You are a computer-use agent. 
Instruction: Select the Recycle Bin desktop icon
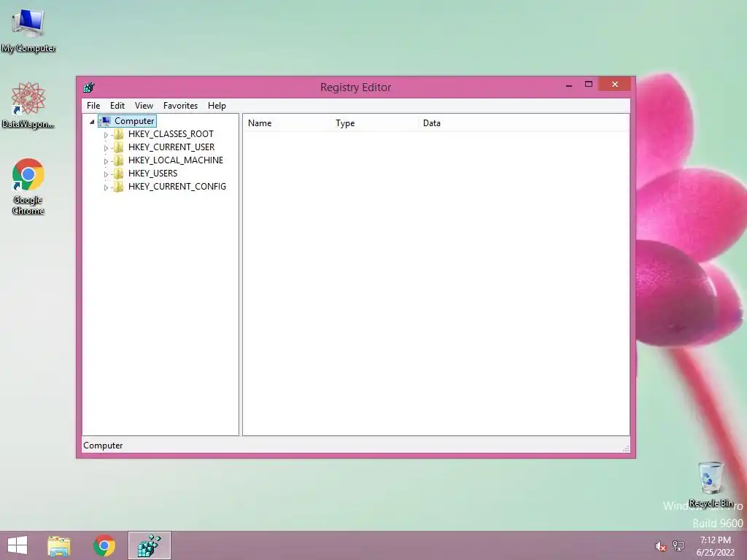pyautogui.click(x=711, y=484)
